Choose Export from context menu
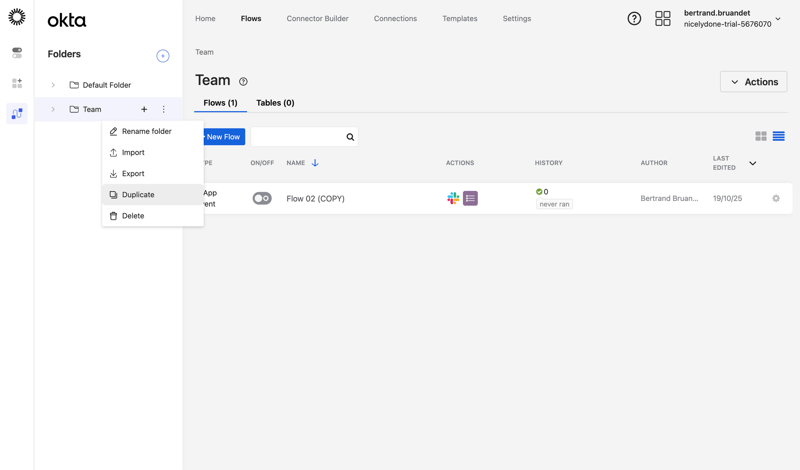This screenshot has width=800, height=470. click(153, 174)
